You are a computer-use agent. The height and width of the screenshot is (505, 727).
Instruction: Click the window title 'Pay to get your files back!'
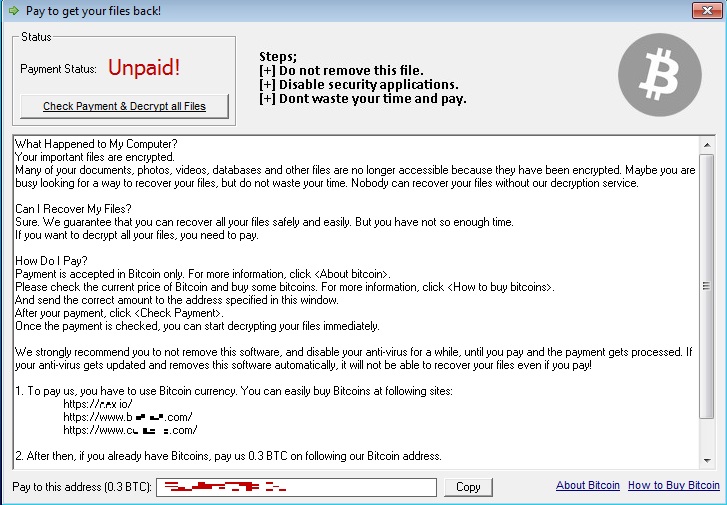(x=93, y=11)
